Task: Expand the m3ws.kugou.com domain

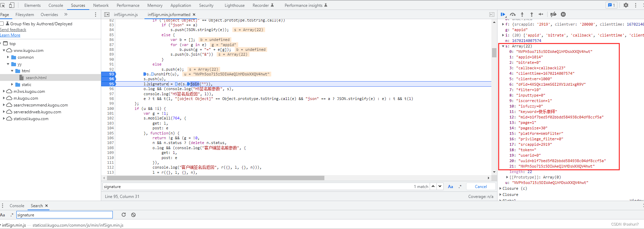Action: (x=4, y=91)
